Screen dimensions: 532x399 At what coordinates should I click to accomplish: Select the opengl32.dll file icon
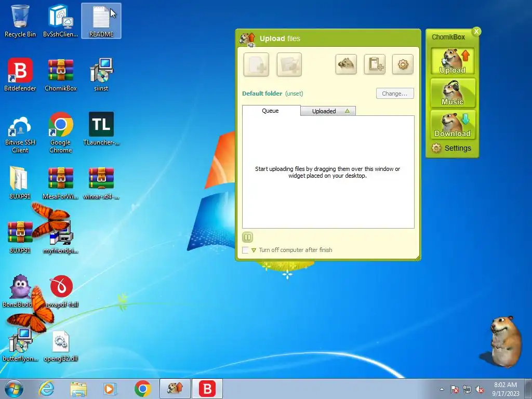(x=61, y=345)
